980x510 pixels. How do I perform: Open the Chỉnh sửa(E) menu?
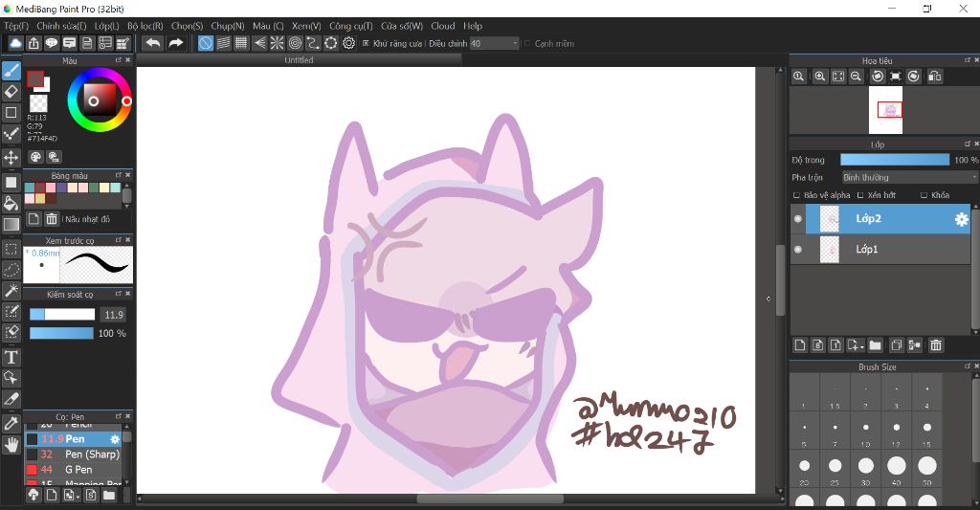(61, 26)
